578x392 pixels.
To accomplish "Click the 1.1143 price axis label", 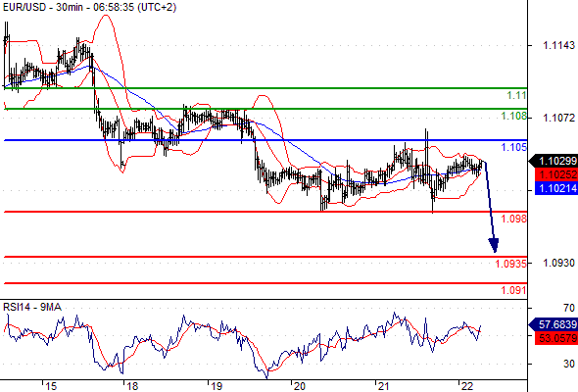I will 558,45.
